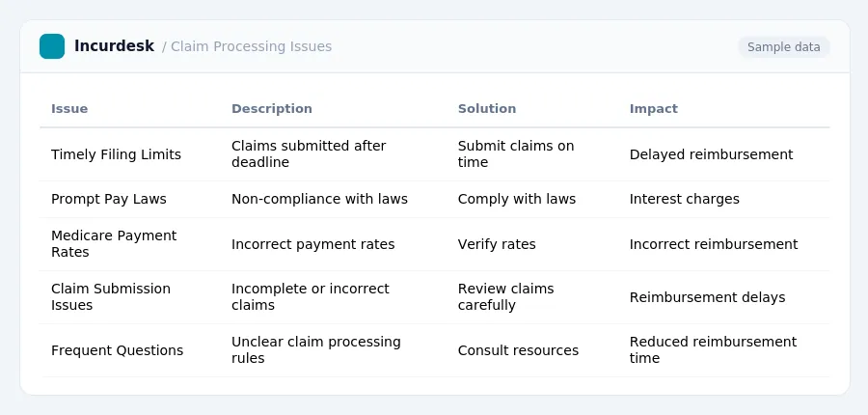Select 'Unclear claim processing rules' cell
This screenshot has width=868, height=415.
pos(316,350)
